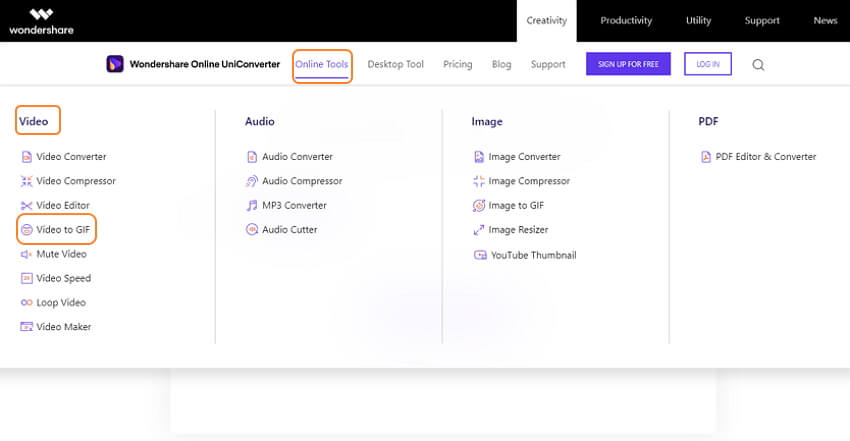
Task: Switch to the Creativity tab
Action: (x=546, y=21)
